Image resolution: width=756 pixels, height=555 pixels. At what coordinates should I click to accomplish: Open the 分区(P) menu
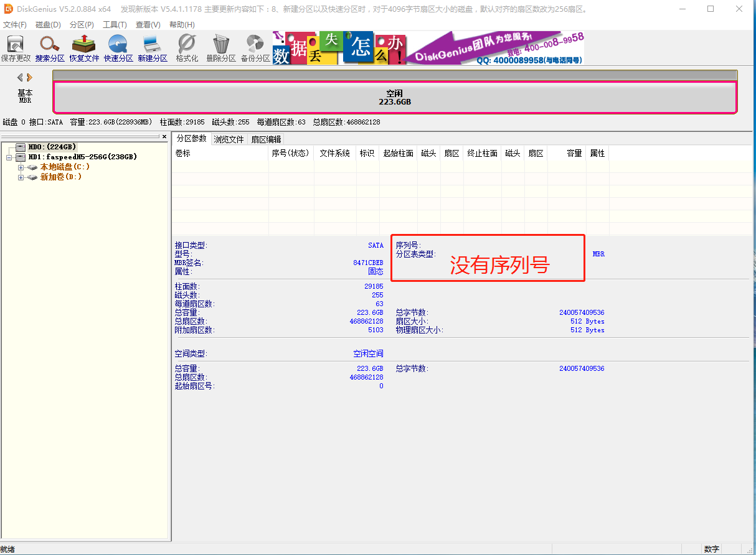tap(82, 24)
